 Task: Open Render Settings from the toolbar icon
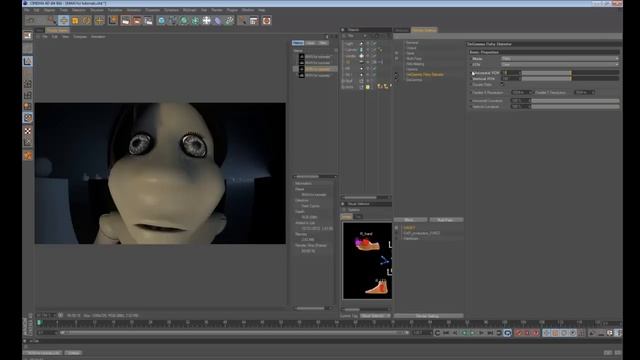(x=148, y=20)
